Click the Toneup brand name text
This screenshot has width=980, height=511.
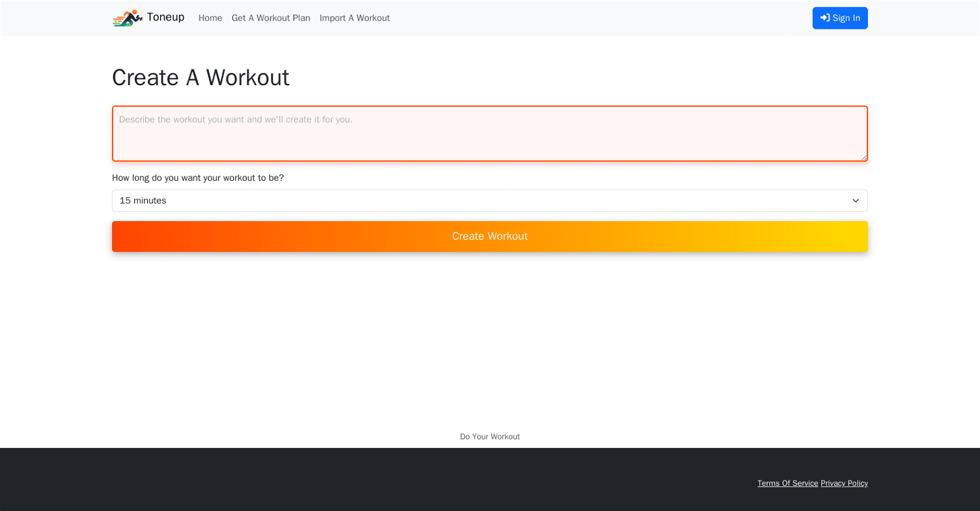point(165,17)
